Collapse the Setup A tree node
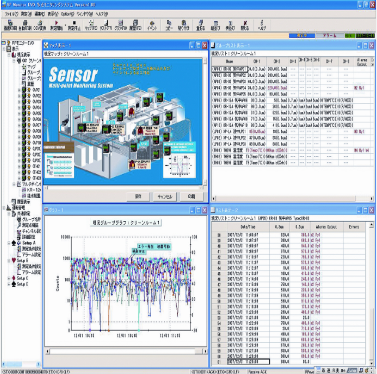 9,243
